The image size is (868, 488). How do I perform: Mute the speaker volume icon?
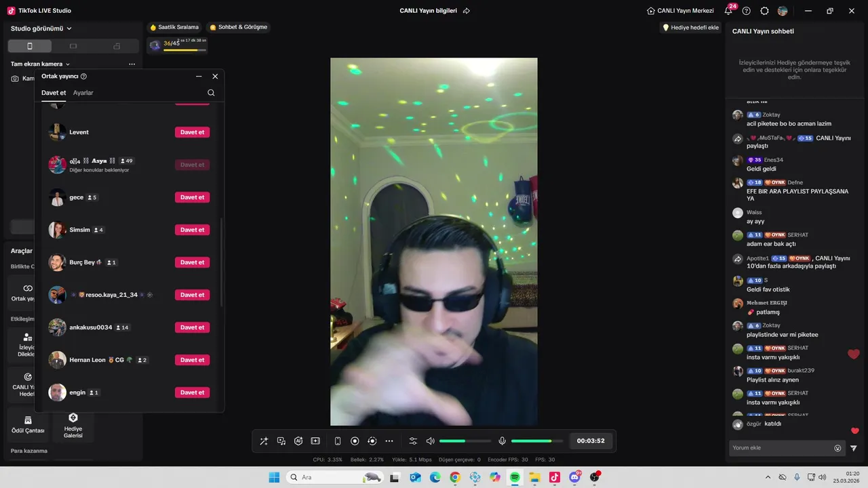click(x=430, y=441)
